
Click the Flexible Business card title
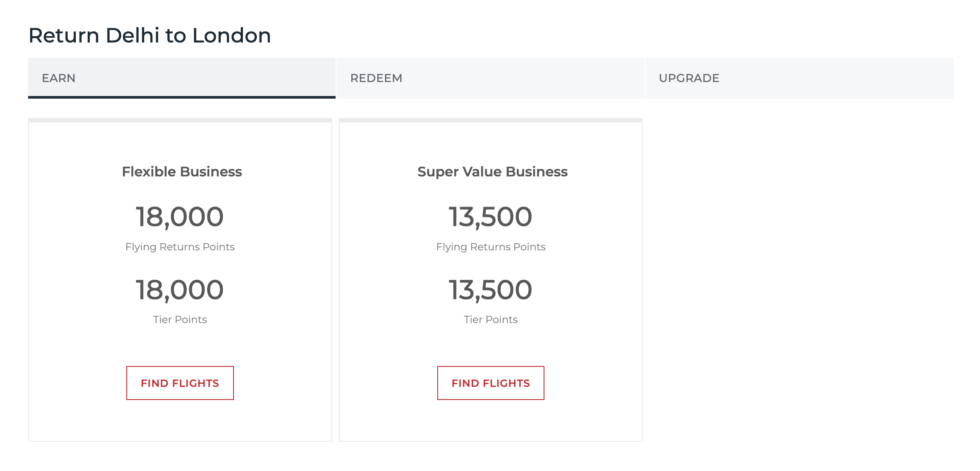point(182,172)
